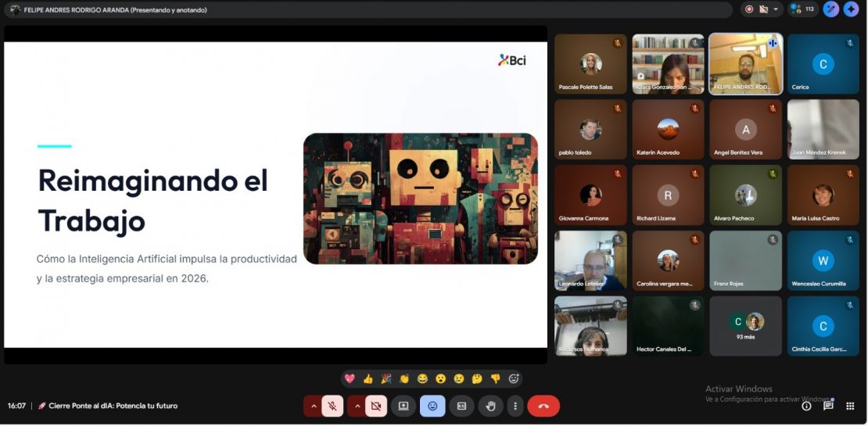Open the activities grid icon

[x=850, y=406]
